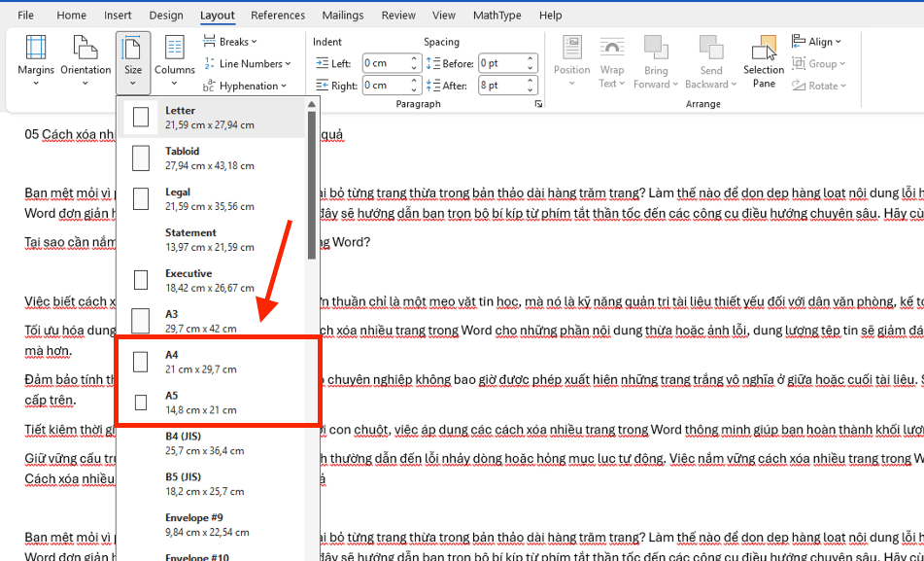Switch to the MathType tab
This screenshot has width=924, height=561.
coord(496,16)
